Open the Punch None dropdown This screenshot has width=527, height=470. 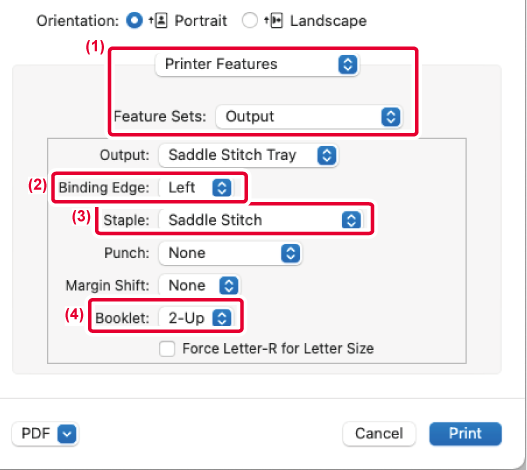(x=230, y=253)
